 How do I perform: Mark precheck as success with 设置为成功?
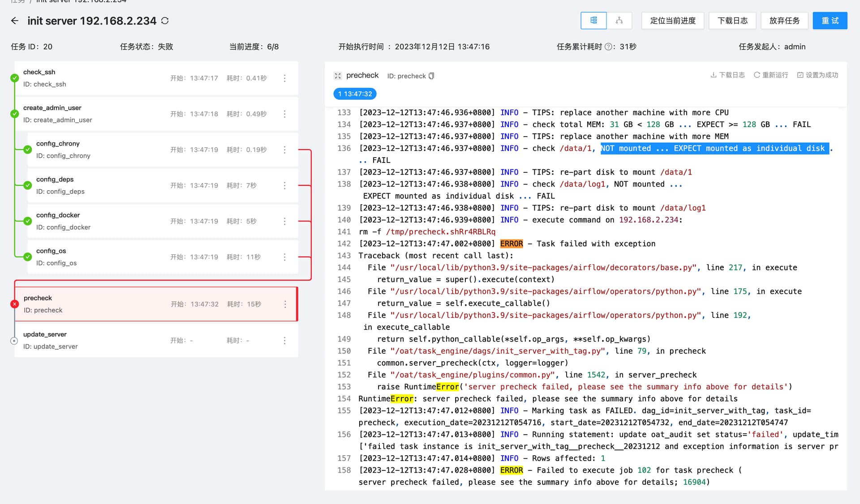point(817,75)
